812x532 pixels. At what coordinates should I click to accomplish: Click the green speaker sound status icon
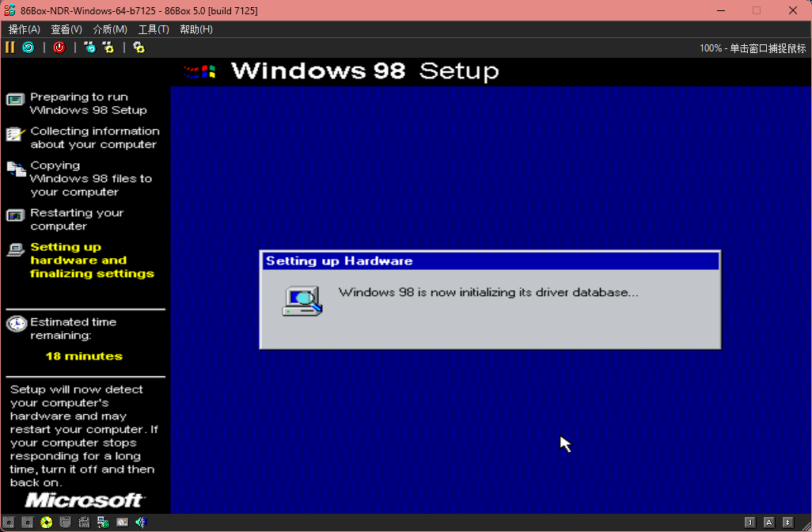141,522
